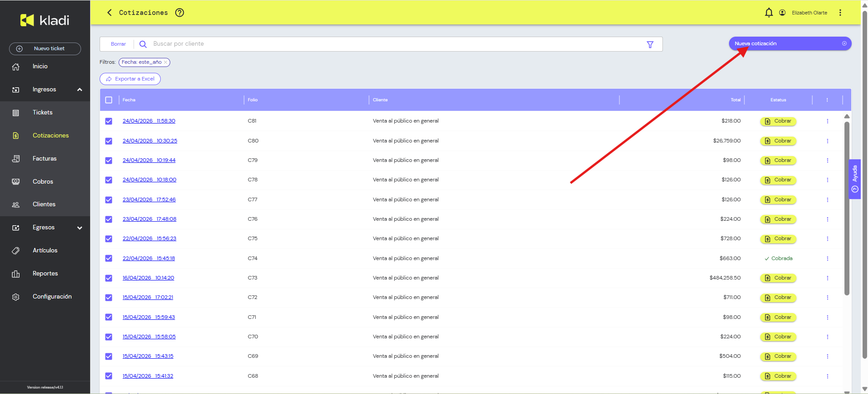The height and width of the screenshot is (394, 868).
Task: Open row options for folio C79
Action: point(827,161)
